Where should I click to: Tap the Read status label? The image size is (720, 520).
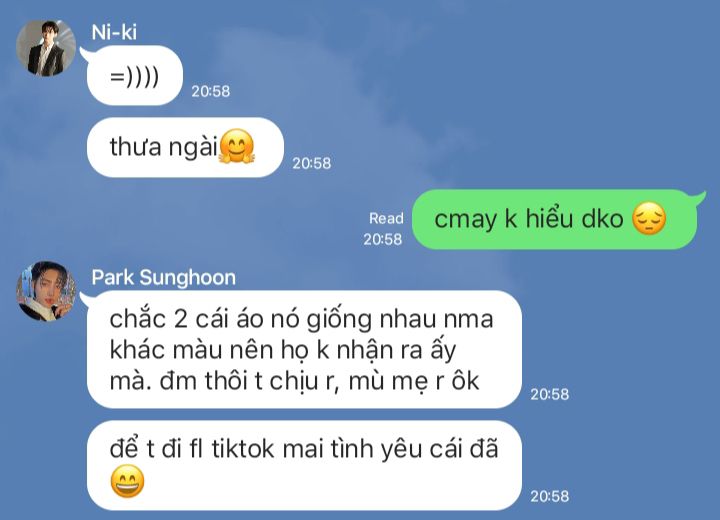(x=386, y=218)
